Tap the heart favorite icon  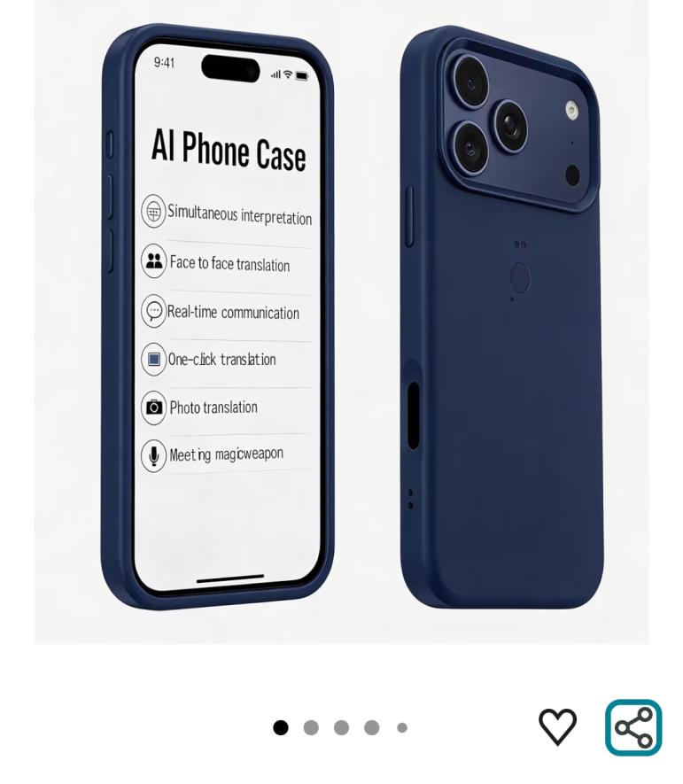557,727
